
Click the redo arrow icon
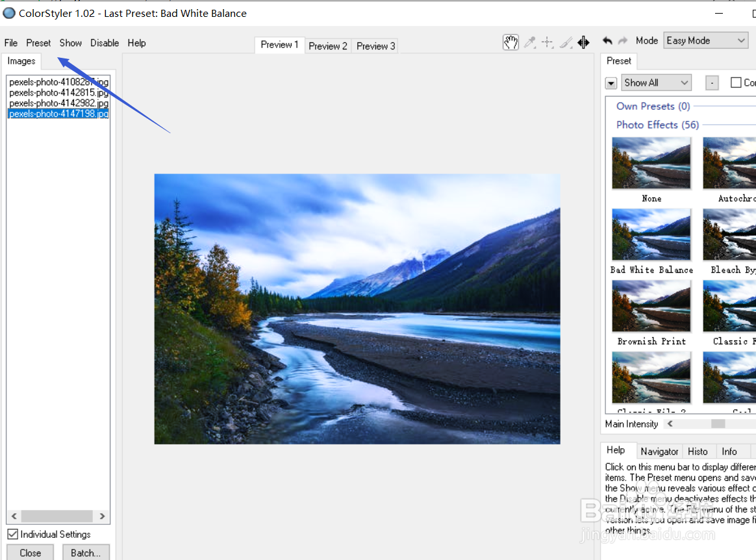click(623, 41)
